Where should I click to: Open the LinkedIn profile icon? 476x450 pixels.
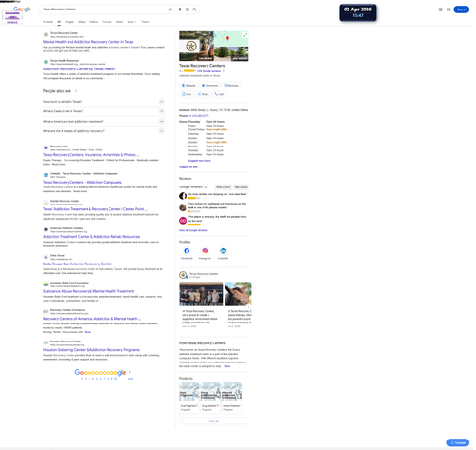click(223, 251)
